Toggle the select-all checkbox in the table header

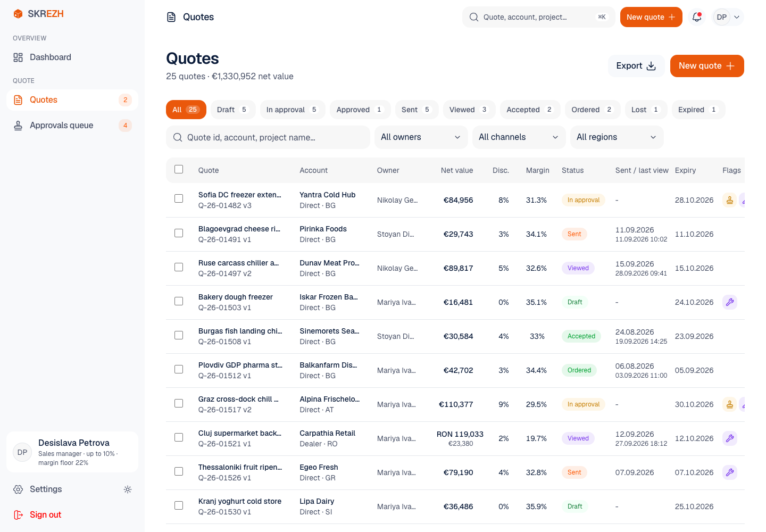179,169
